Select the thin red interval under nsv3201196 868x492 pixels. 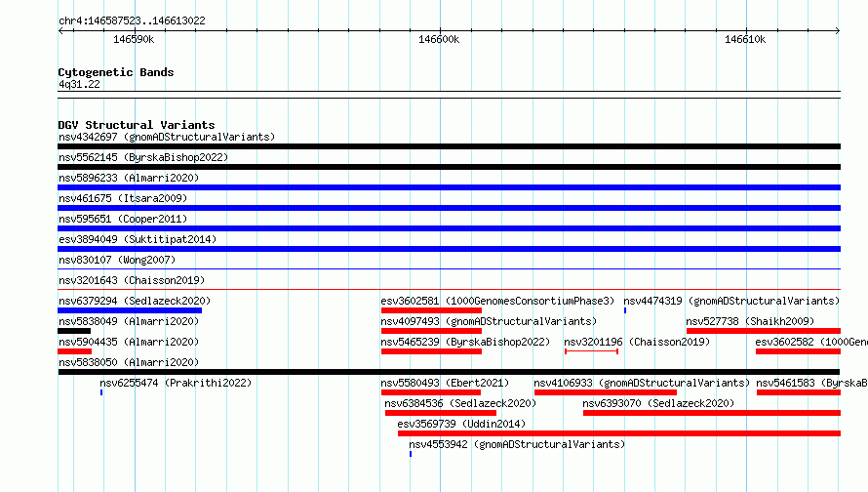click(x=591, y=351)
